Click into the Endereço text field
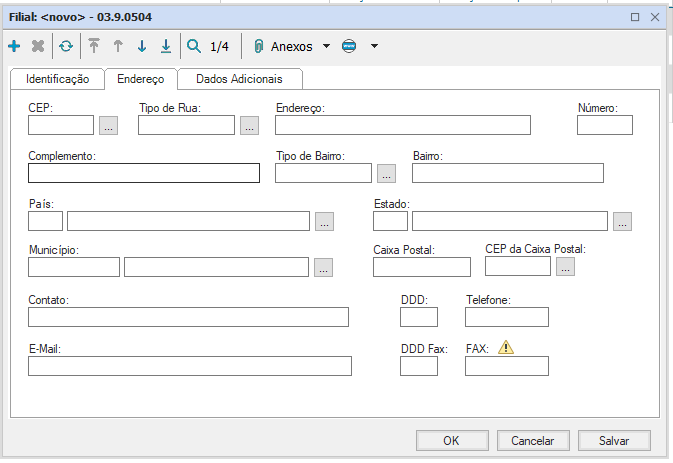 (402, 125)
